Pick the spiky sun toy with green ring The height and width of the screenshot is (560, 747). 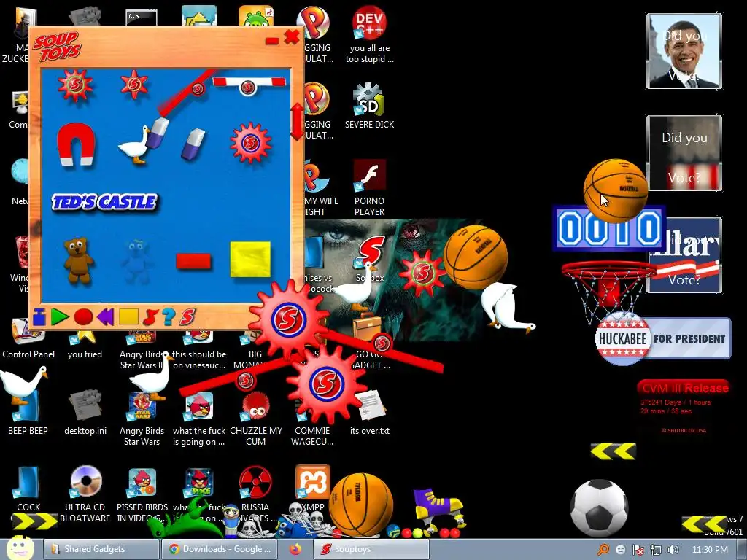(x=75, y=85)
